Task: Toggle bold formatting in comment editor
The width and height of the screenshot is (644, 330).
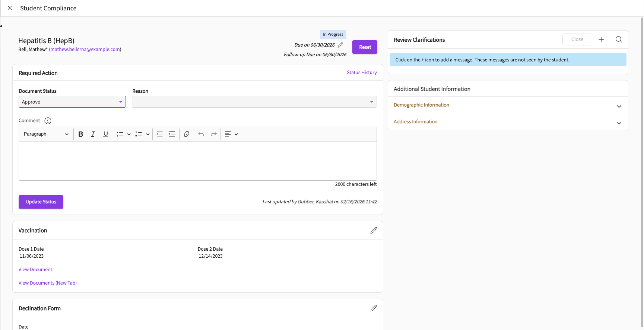Action: 80,134
